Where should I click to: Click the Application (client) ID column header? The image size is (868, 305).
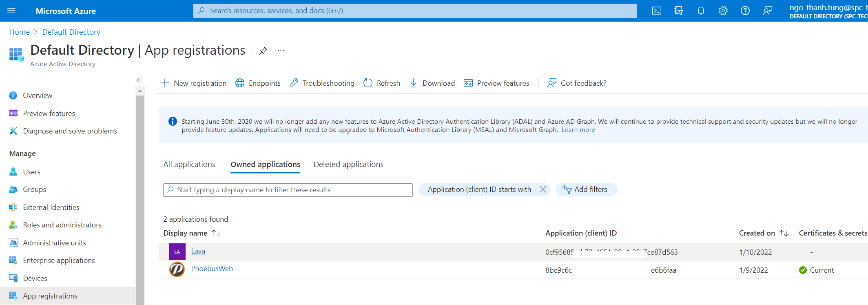click(581, 233)
